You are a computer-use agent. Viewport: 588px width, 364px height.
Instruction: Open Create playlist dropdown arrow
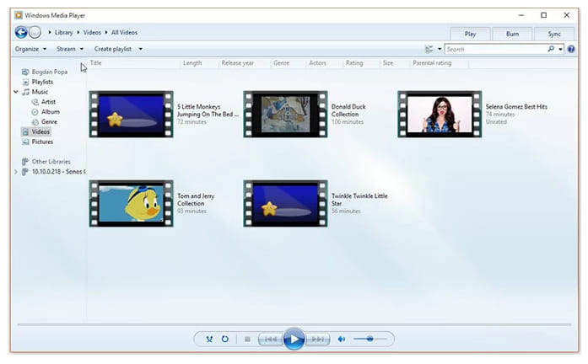(x=141, y=49)
